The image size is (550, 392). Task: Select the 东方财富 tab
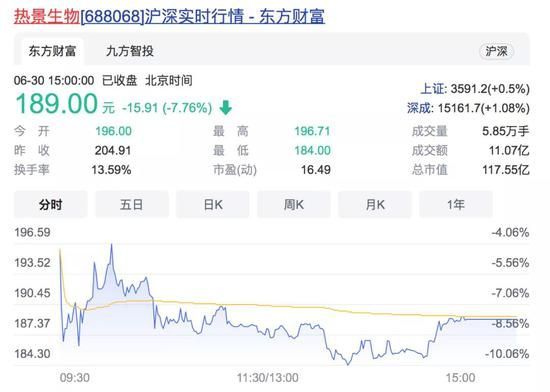point(52,51)
